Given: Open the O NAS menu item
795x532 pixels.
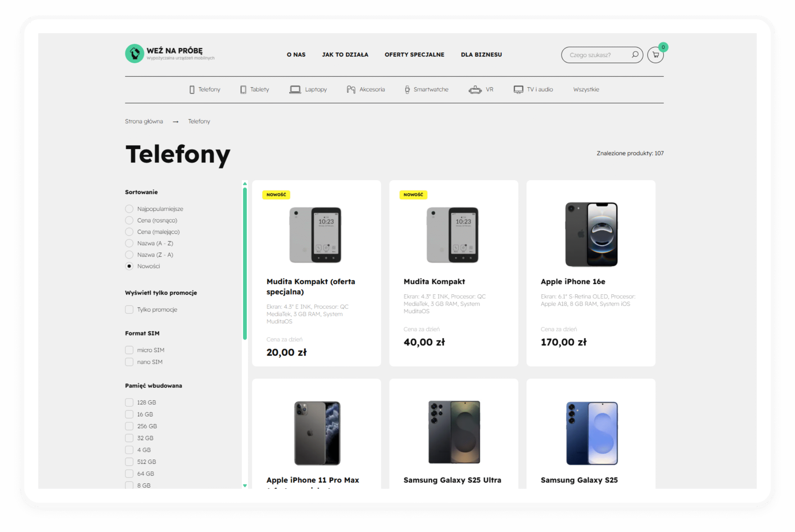Looking at the screenshot, I should [x=296, y=55].
